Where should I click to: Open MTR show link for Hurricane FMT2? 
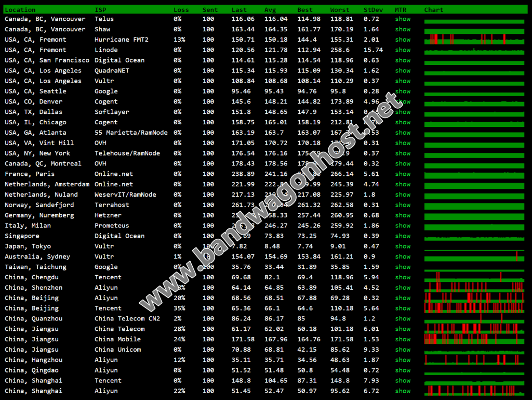403,40
